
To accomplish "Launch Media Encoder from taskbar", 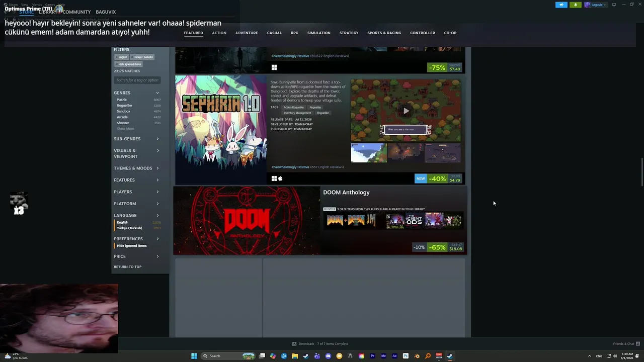I will [383, 356].
